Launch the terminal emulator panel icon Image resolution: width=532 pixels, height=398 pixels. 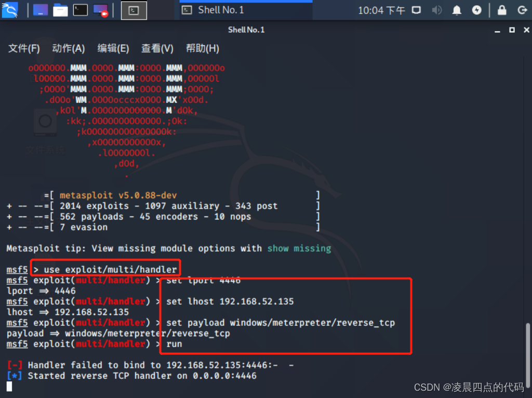[81, 10]
